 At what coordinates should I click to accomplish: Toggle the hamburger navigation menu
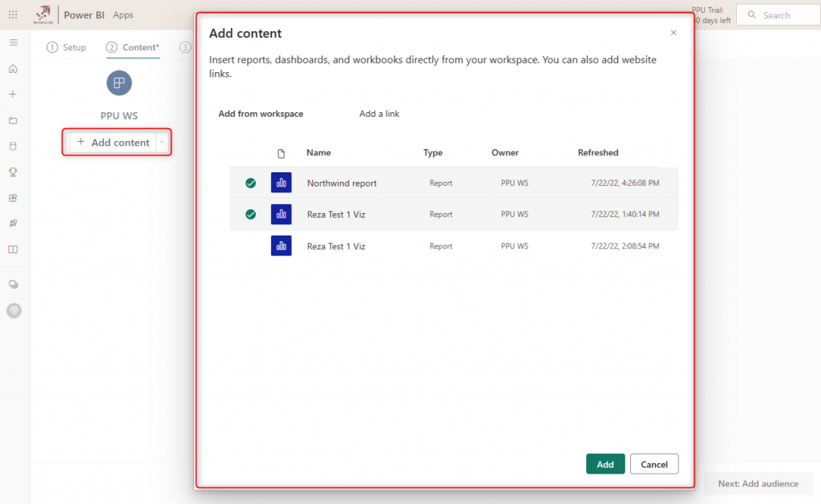(x=13, y=42)
